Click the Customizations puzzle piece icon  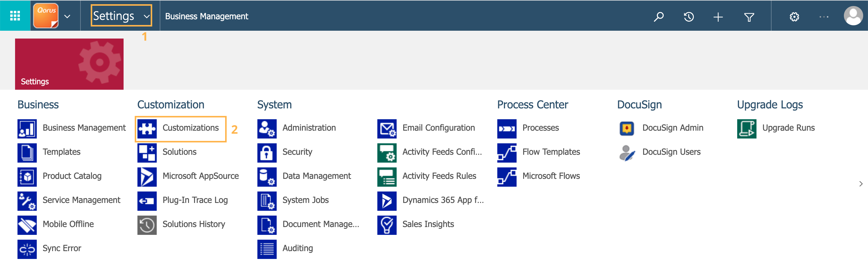(x=147, y=129)
